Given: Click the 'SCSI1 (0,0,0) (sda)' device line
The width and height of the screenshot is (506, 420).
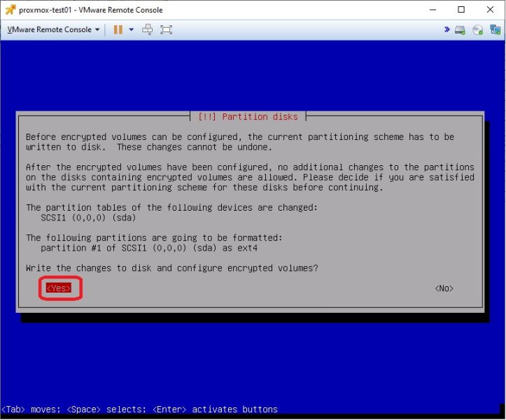Looking at the screenshot, I should pos(88,218).
